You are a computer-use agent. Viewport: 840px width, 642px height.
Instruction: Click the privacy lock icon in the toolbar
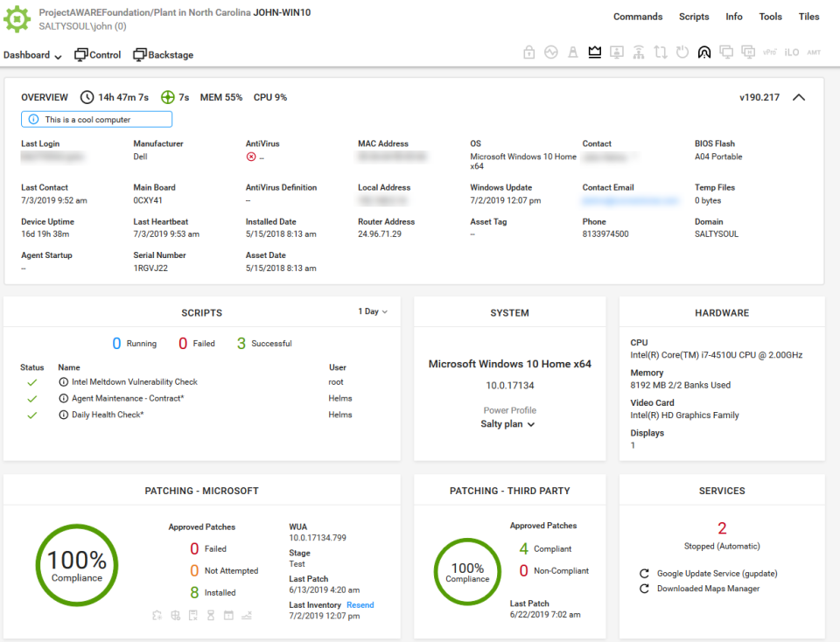[x=528, y=52]
